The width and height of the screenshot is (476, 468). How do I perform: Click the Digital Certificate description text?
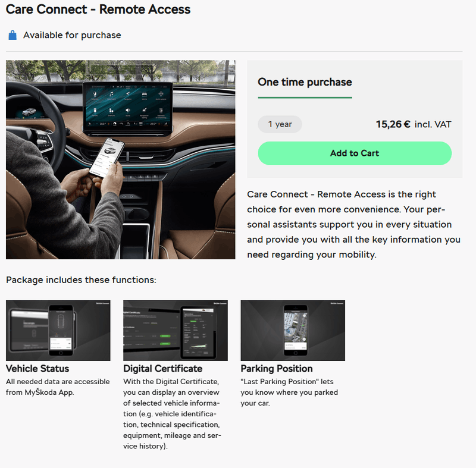[x=172, y=414]
